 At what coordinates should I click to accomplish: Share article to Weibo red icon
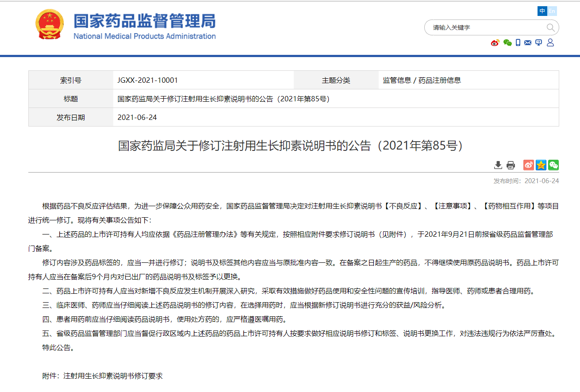[x=529, y=165]
